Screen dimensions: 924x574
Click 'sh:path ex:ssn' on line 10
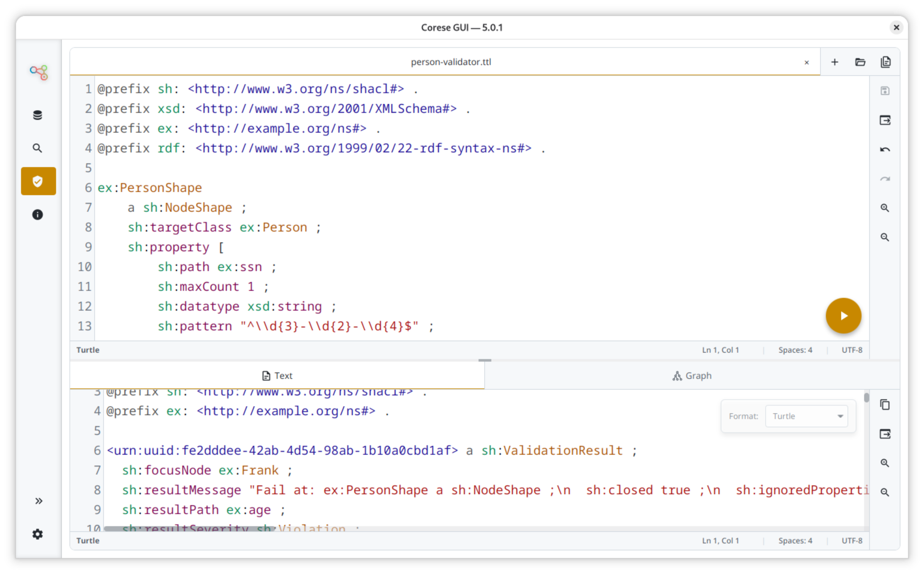(x=210, y=267)
